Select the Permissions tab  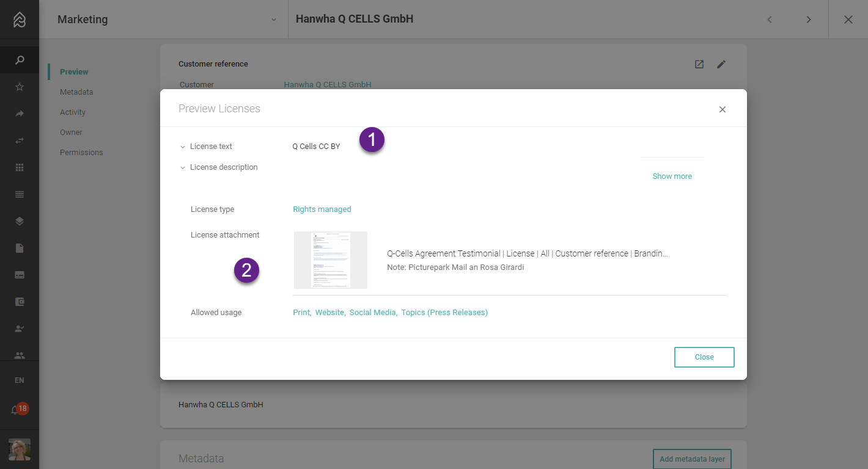[x=81, y=153]
